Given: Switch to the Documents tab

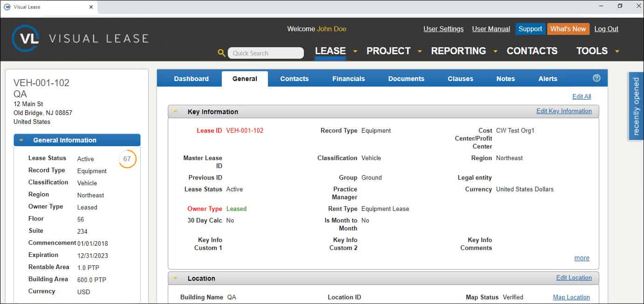Looking at the screenshot, I should (406, 79).
